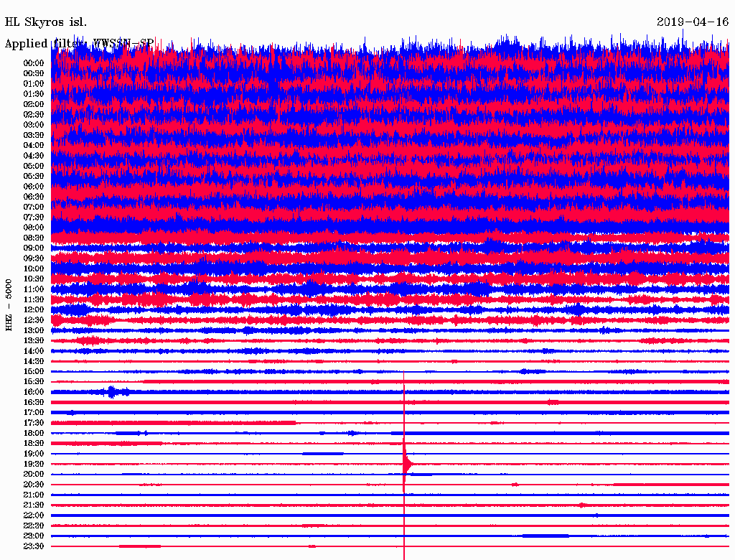Select the 14:30 time label
The height and width of the screenshot is (560, 735).
click(x=34, y=362)
